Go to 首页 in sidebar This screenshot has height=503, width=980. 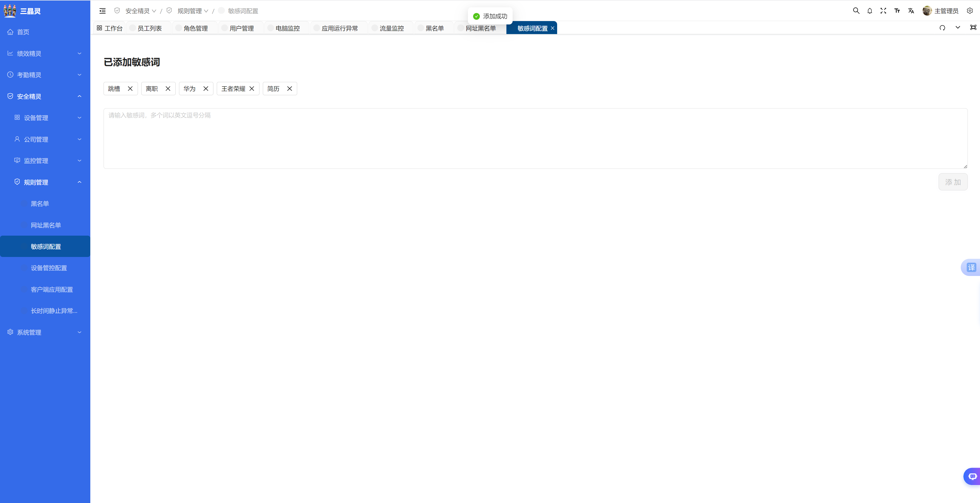tap(45, 32)
